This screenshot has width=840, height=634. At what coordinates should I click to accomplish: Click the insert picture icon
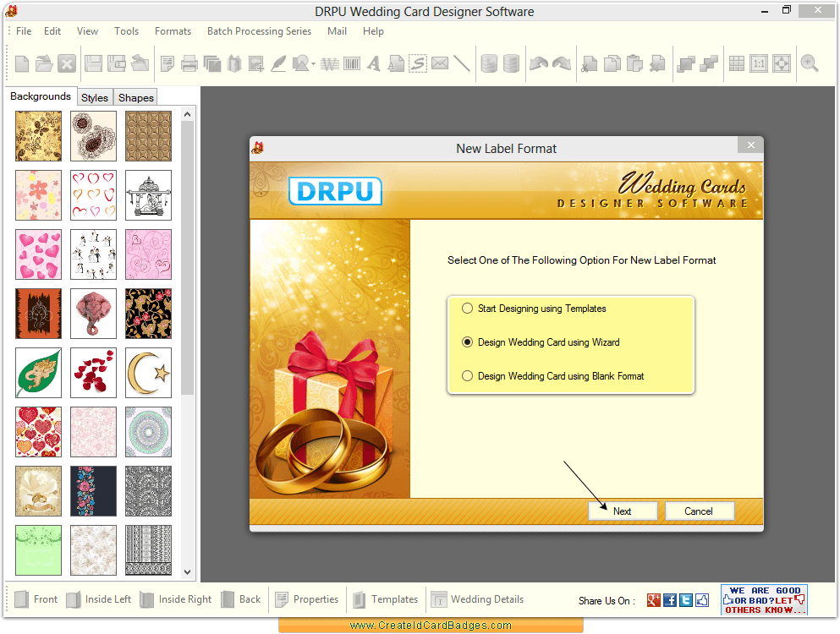255,63
